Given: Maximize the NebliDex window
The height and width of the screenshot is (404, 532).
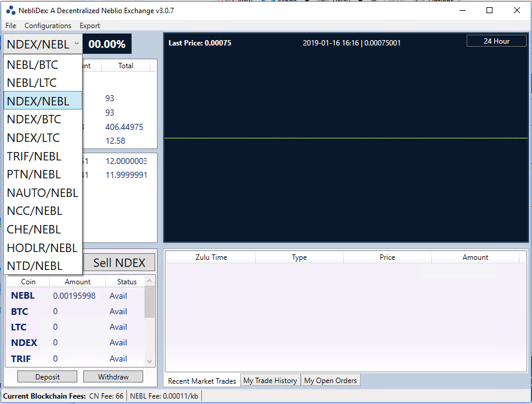Looking at the screenshot, I should pos(489,11).
